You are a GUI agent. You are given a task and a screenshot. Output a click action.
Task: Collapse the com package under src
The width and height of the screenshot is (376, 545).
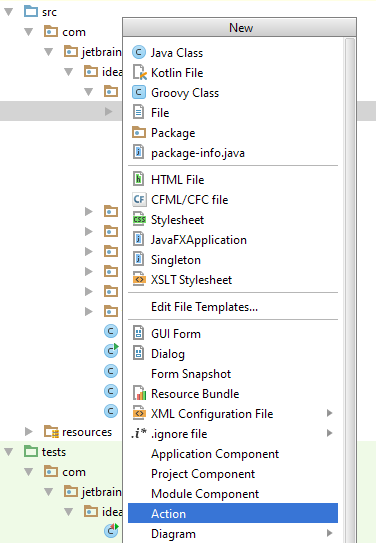[28, 32]
